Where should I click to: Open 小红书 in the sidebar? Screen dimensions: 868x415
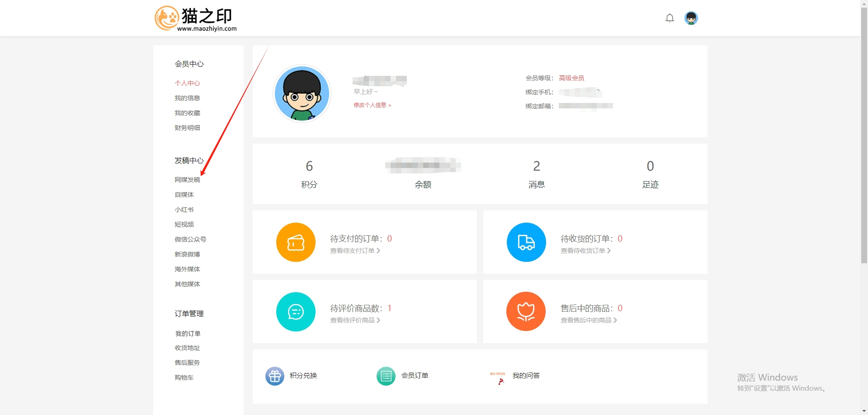coord(184,210)
